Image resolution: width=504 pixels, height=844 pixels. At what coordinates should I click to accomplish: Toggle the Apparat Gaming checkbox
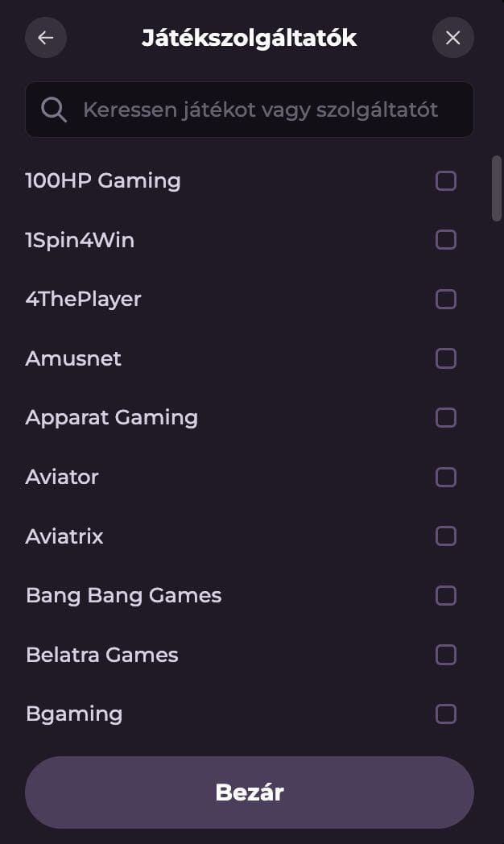(446, 418)
